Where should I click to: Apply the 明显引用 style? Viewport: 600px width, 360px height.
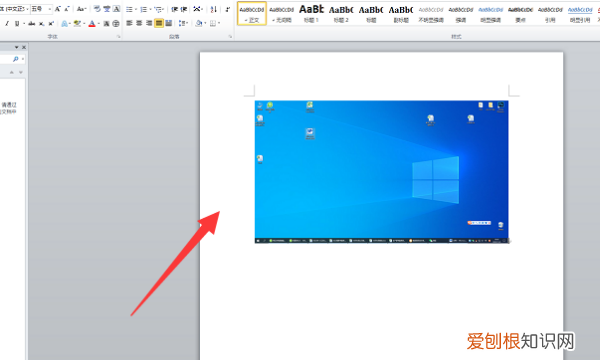click(x=580, y=13)
